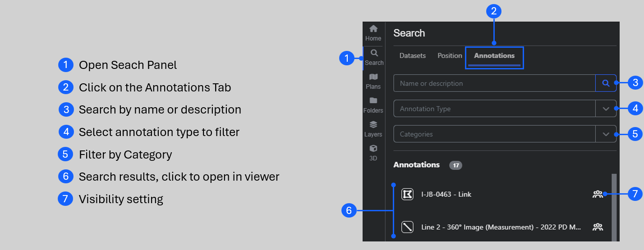Open the Layers sidebar icon
The image size is (644, 250).
pos(373,129)
